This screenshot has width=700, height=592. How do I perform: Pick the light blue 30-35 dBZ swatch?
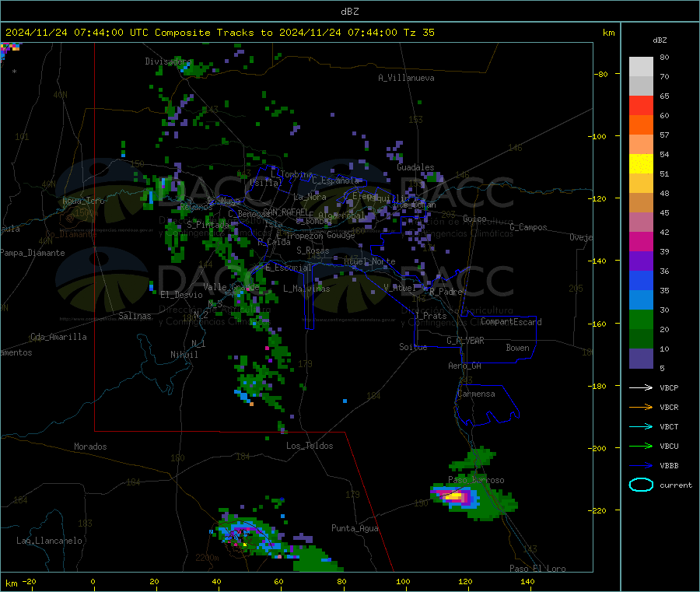tap(641, 300)
